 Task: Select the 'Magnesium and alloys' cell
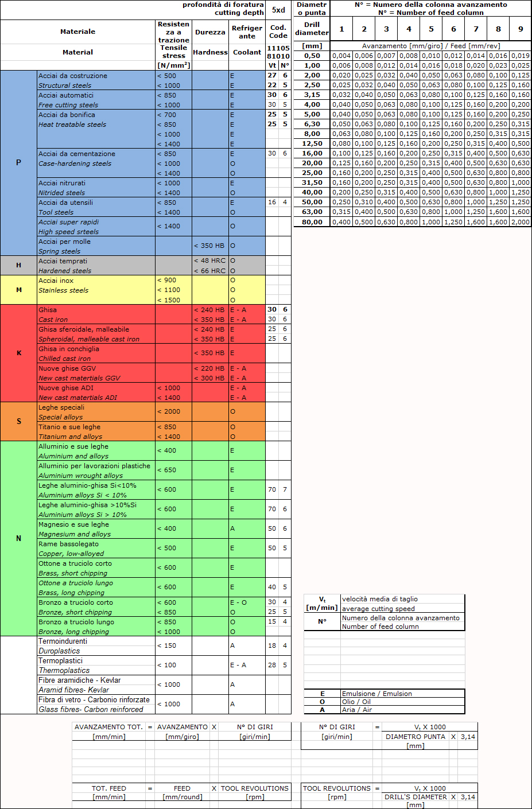point(96,534)
